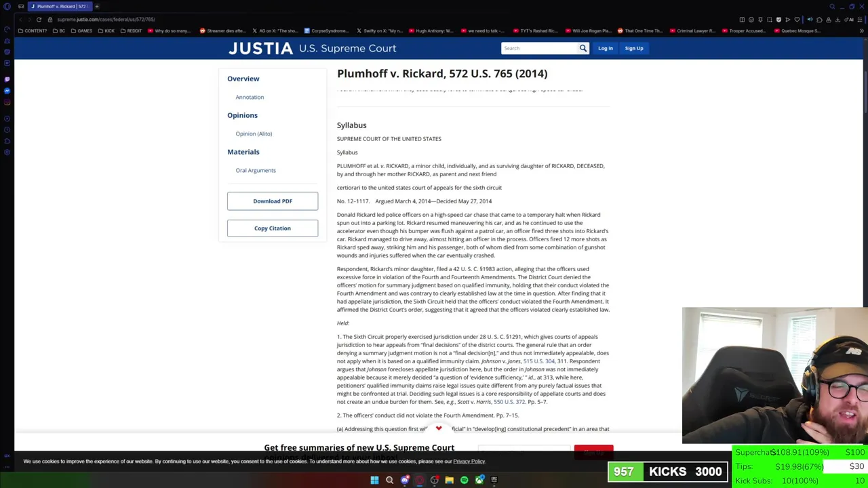Viewport: 868px width, 488px height.
Task: Open the Twitch icon in browser sidebar
Action: tap(7, 79)
